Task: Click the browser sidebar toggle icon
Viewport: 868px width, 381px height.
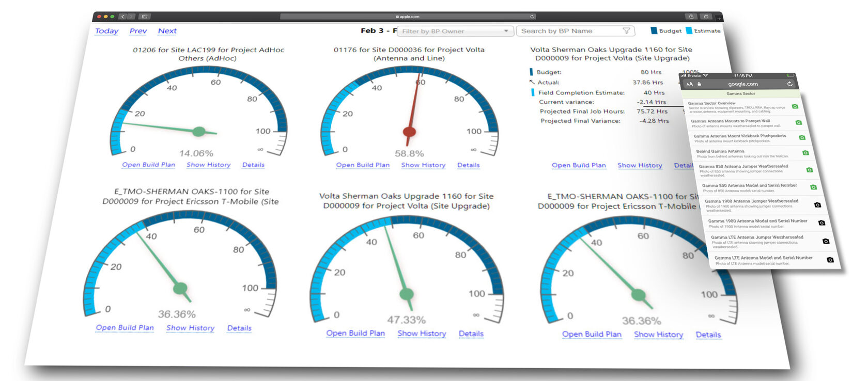Action: click(145, 17)
